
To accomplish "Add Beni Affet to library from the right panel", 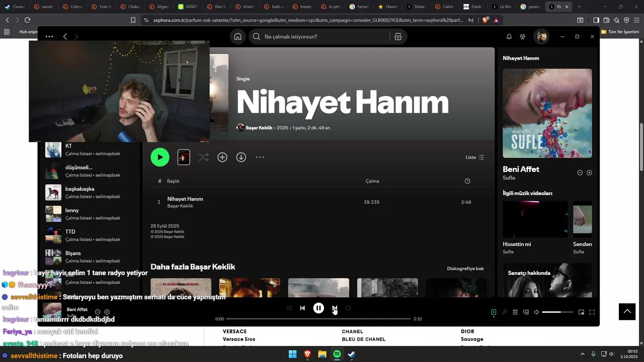I will pyautogui.click(x=589, y=172).
